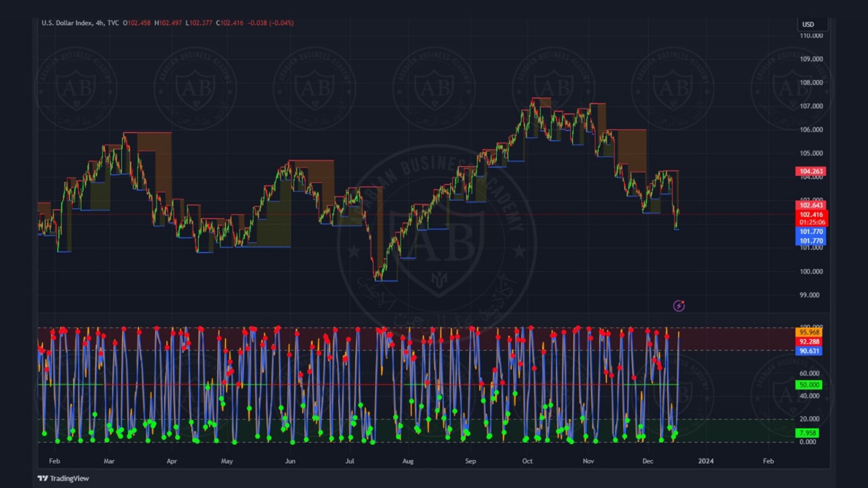Image resolution: width=868 pixels, height=488 pixels.
Task: Click the Oct label on time axis
Action: [528, 461]
